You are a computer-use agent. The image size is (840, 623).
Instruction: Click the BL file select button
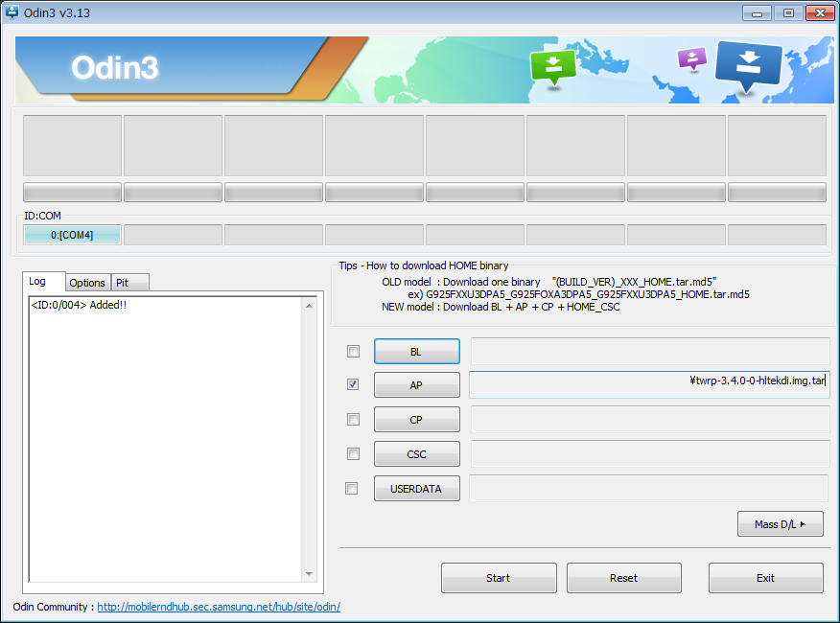[x=417, y=352]
